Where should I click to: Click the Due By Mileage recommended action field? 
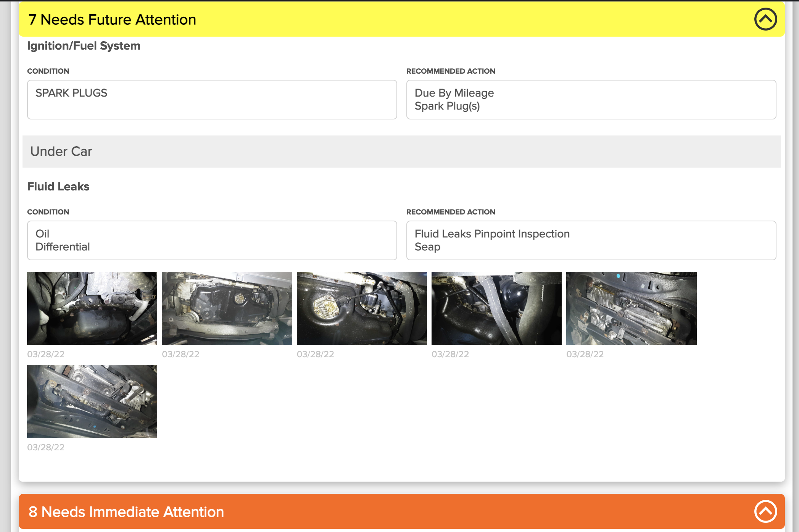tap(591, 100)
